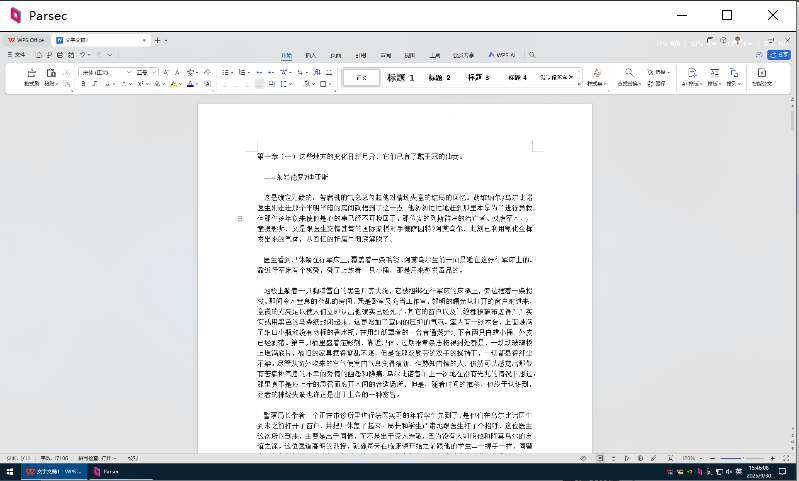Image resolution: width=799 pixels, height=481 pixels.
Task: Toggle Bold formatting
Action: (83, 85)
